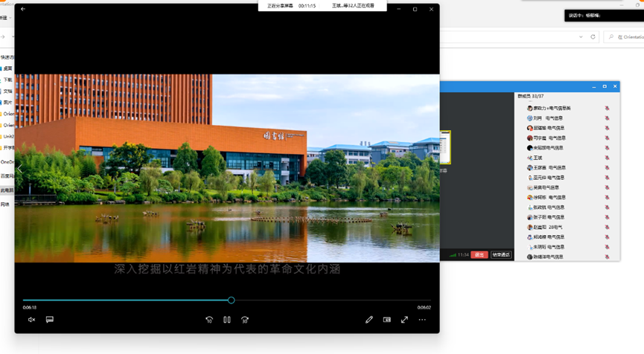Open the three-dot more options menu
Screen dimensions: 644x354
422,320
